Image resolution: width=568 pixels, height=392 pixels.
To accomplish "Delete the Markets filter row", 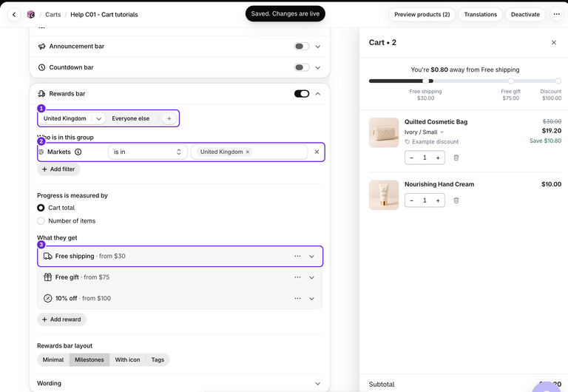I will [317, 152].
